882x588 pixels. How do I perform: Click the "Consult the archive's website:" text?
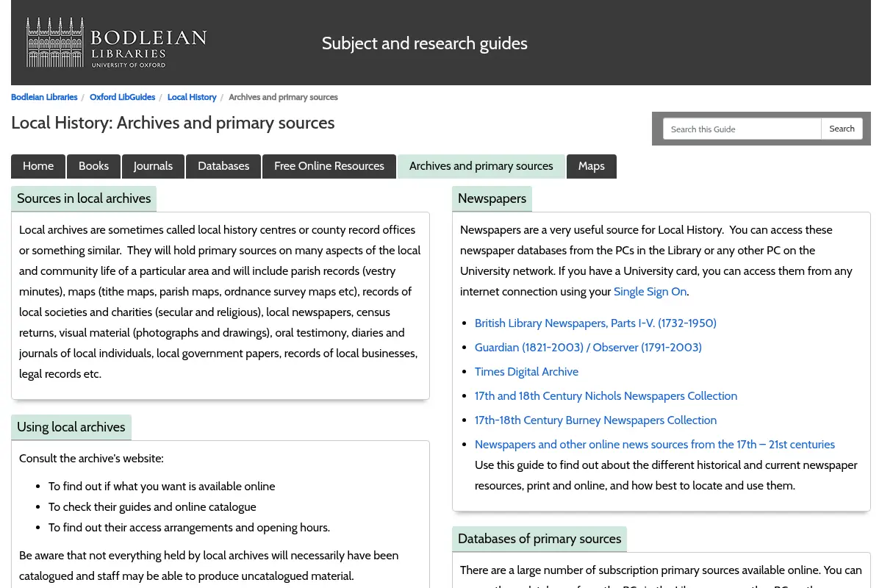tap(91, 459)
